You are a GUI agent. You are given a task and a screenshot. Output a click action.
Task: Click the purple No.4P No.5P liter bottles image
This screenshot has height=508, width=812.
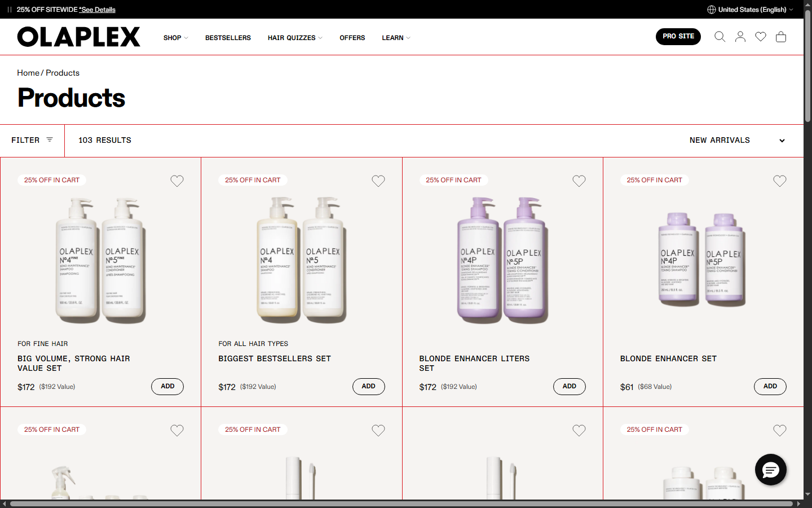pos(502,260)
